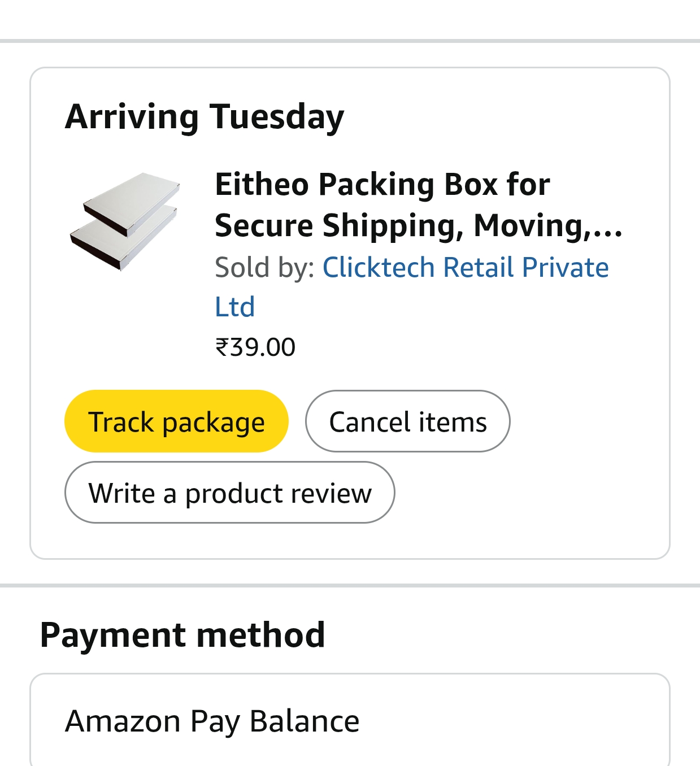The width and height of the screenshot is (700, 766).
Task: Click the lower box in product image
Action: point(121,240)
